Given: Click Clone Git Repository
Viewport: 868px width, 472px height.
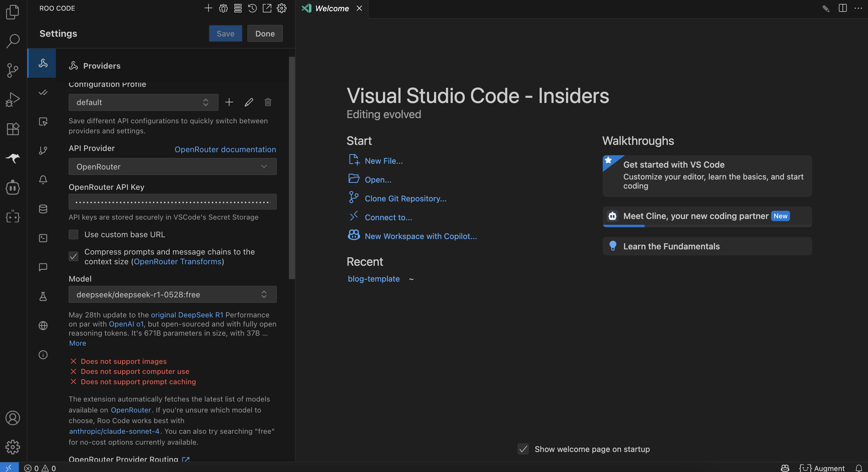Looking at the screenshot, I should click(x=405, y=199).
